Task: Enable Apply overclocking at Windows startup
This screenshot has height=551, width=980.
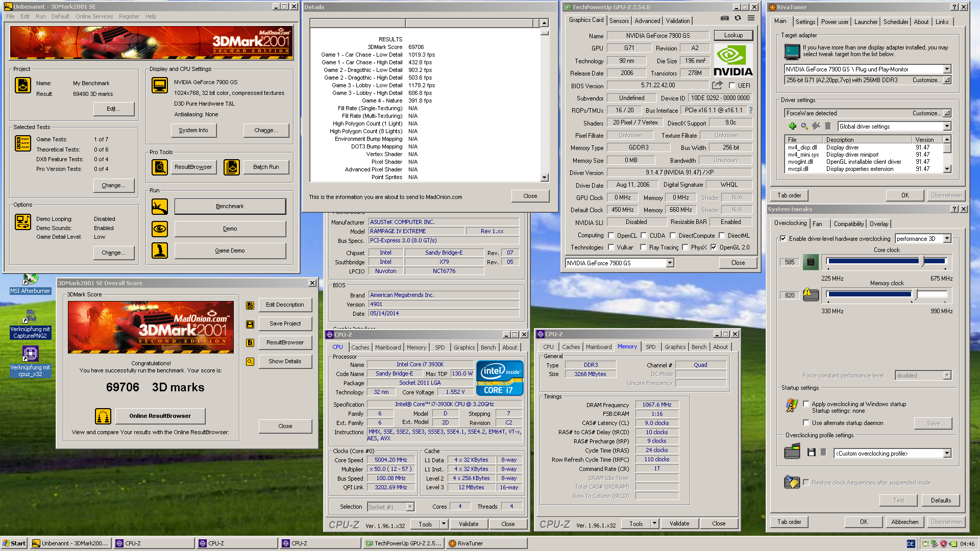Action: pos(806,404)
